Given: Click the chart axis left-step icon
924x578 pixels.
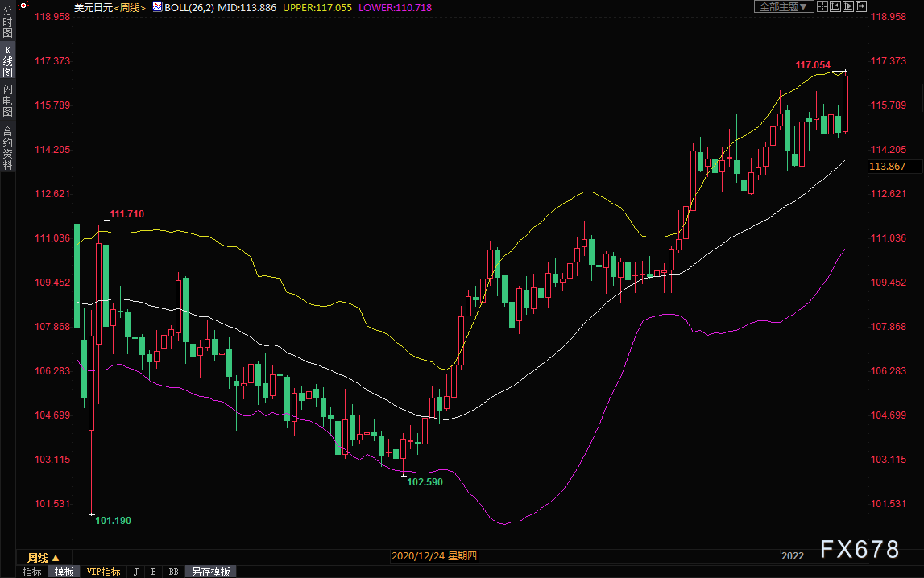Looking at the screenshot, I should [x=835, y=6].
